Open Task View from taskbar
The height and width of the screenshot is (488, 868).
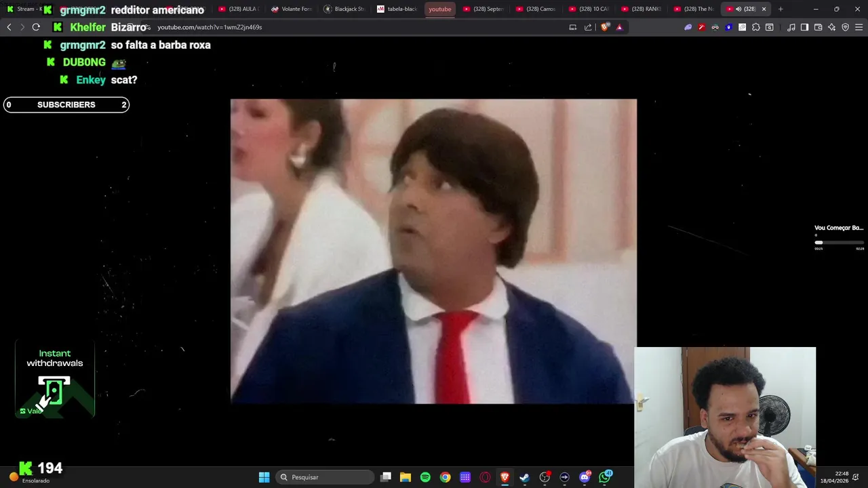386,477
